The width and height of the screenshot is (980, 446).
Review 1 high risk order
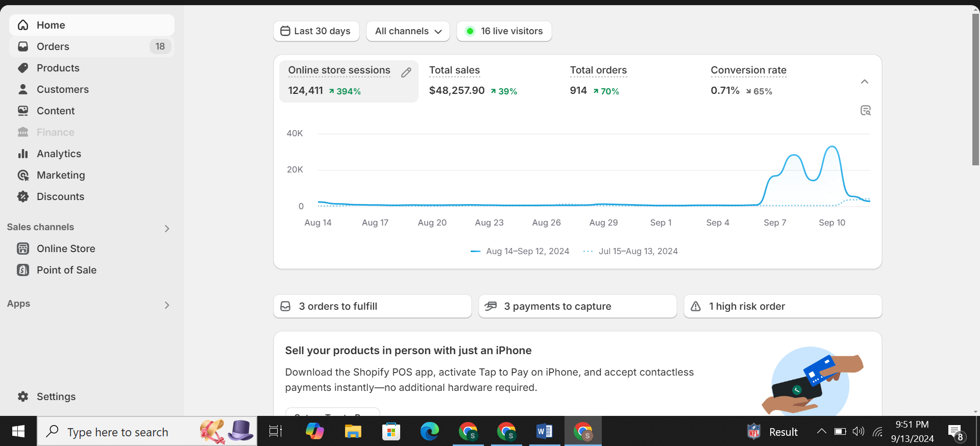[783, 306]
